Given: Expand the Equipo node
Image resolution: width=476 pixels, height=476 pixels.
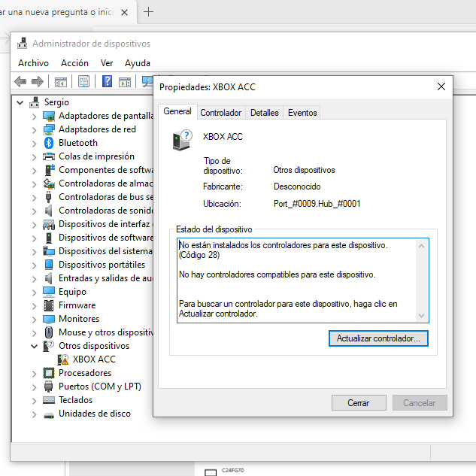Looking at the screenshot, I should point(35,292).
